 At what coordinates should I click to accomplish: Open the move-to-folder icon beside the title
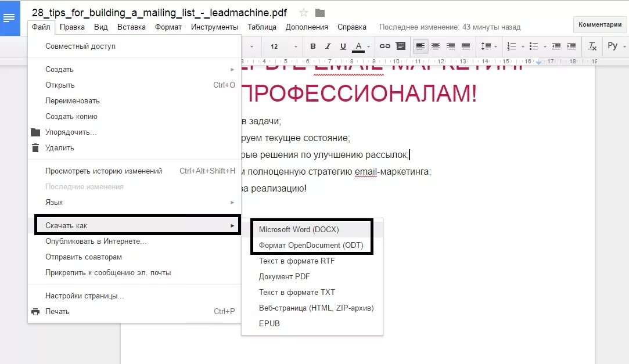[319, 13]
